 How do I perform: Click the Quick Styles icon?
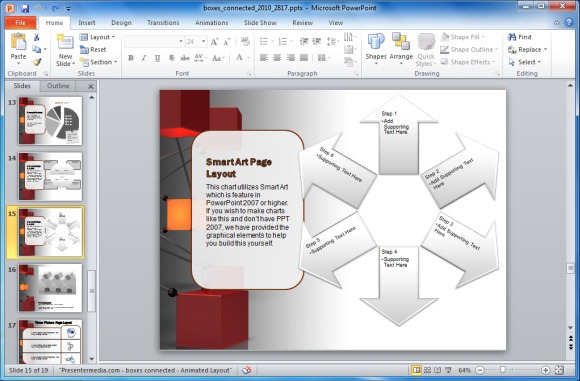426,41
